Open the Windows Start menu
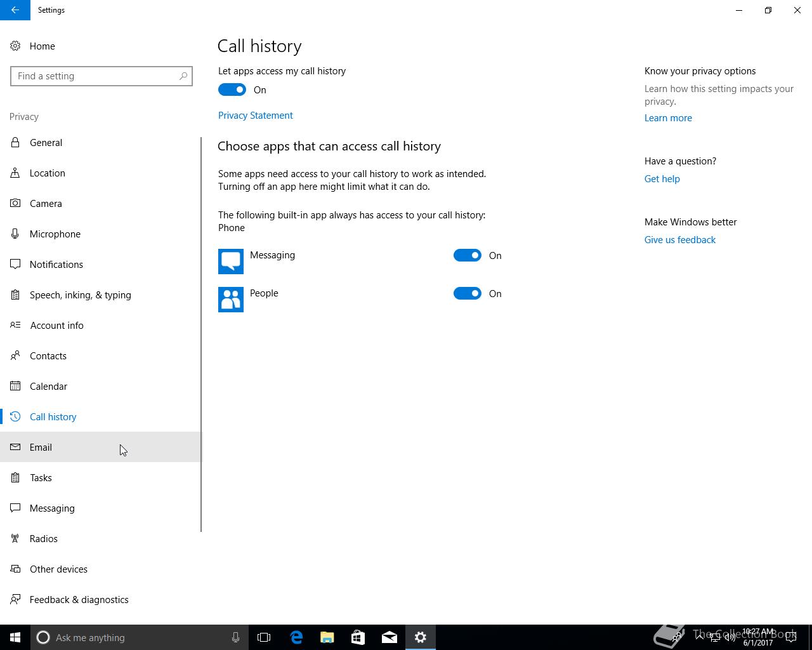Viewport: 812px width, 650px height. click(15, 637)
